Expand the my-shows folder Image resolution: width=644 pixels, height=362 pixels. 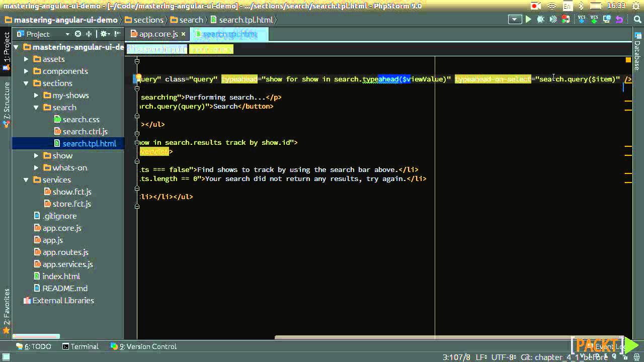(36, 95)
